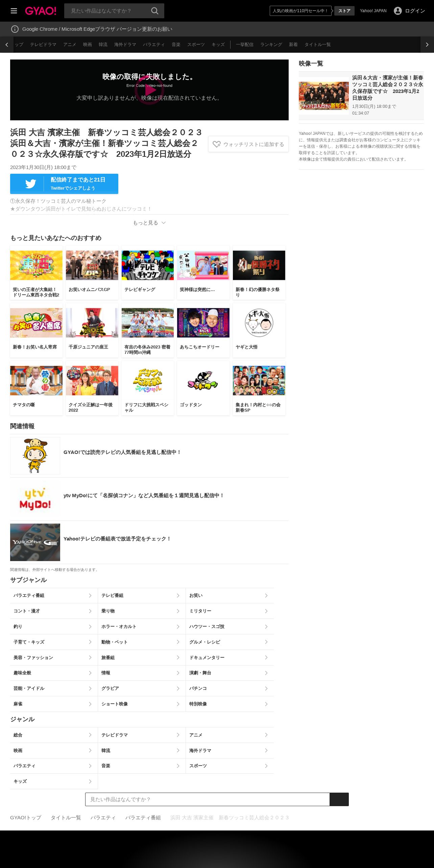Click the watchlist heart icon

pyautogui.click(x=217, y=144)
